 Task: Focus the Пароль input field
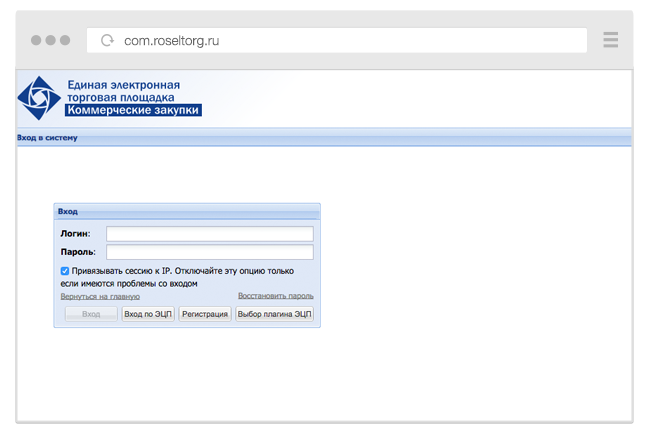[210, 252]
